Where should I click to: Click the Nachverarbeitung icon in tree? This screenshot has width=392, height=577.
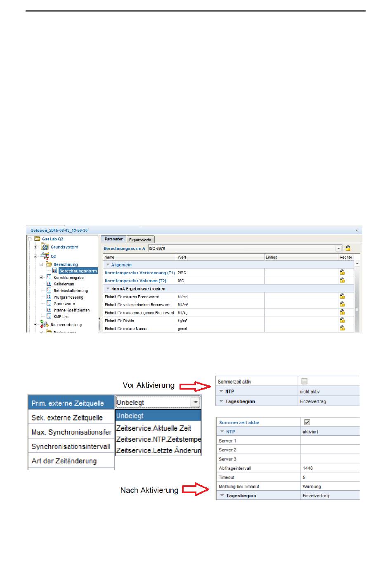tap(44, 325)
